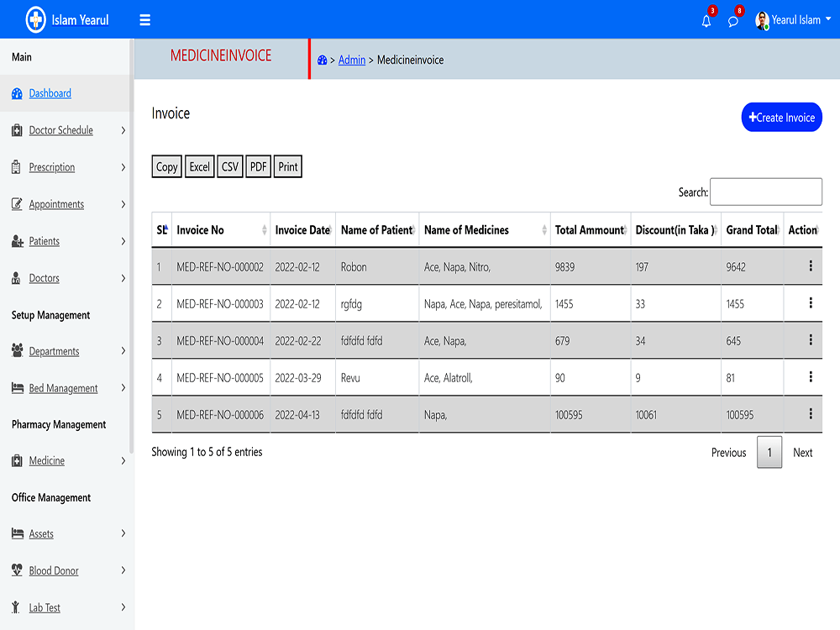Expand the Lab Test chevron
This screenshot has height=630, width=840.
tap(123, 607)
